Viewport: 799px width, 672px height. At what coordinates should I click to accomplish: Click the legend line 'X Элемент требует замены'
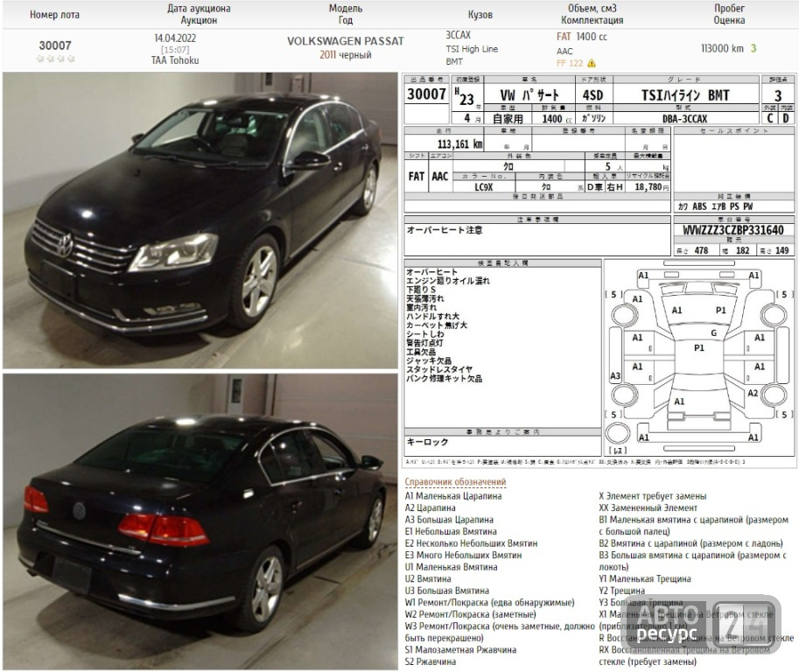pyautogui.click(x=653, y=496)
